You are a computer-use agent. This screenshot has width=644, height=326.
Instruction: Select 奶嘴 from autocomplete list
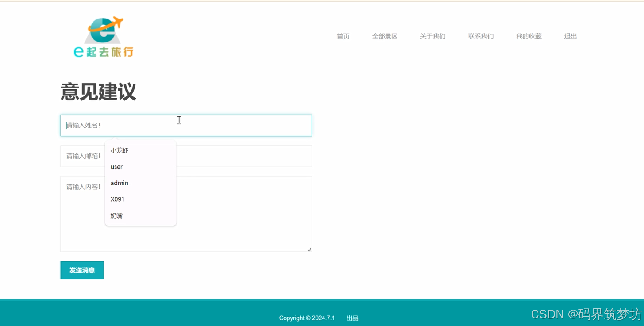click(x=141, y=216)
